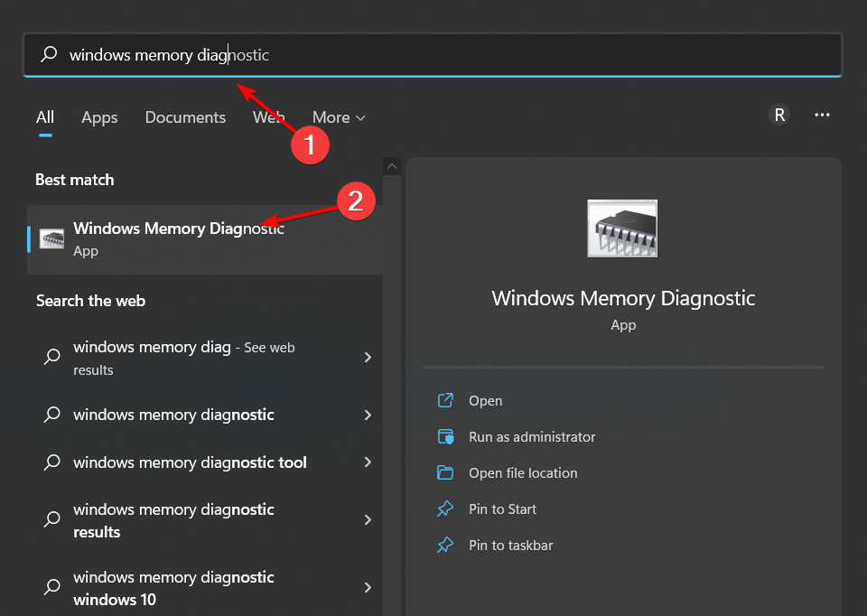Image resolution: width=867 pixels, height=616 pixels.
Task: Expand arrow for 'windows memory diag' web result
Action: [x=368, y=357]
